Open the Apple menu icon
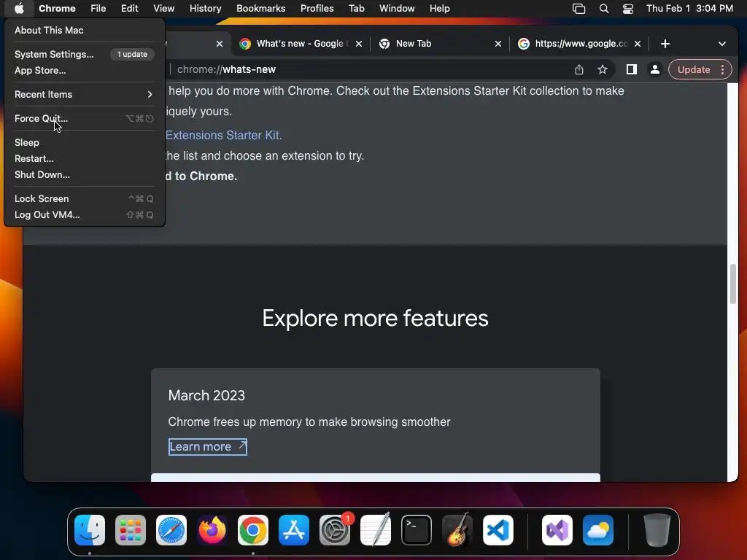 [19, 8]
